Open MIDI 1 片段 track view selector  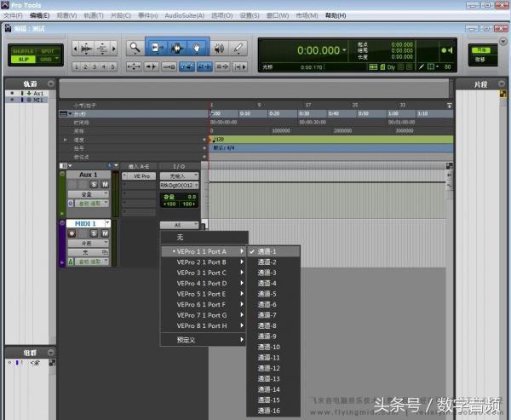[x=89, y=244]
